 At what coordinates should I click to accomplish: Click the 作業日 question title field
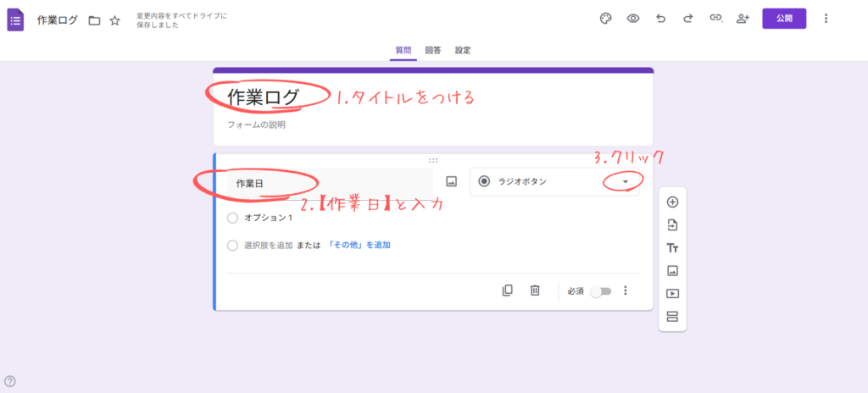(330, 183)
